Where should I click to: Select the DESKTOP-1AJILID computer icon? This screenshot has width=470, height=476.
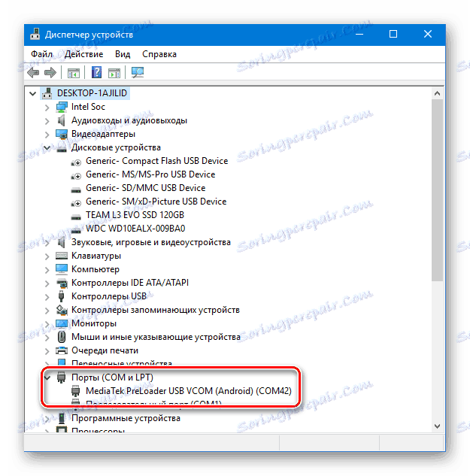click(47, 93)
